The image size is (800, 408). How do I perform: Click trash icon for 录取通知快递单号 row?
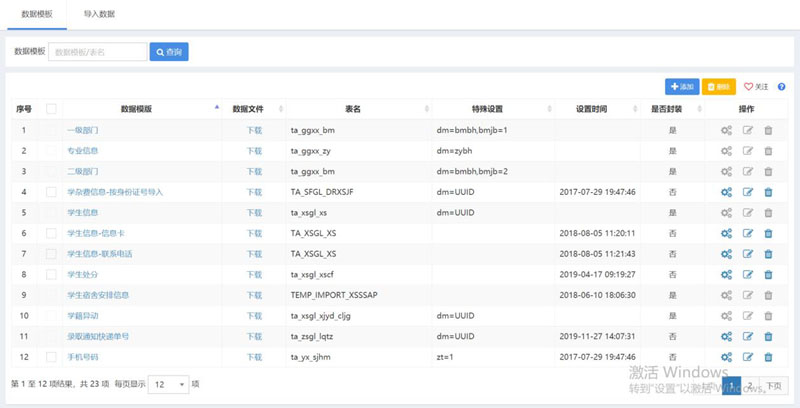point(768,337)
